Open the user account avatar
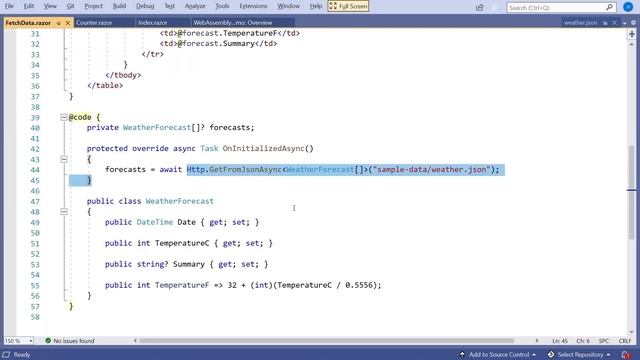This screenshot has width=640, height=360. point(628,7)
